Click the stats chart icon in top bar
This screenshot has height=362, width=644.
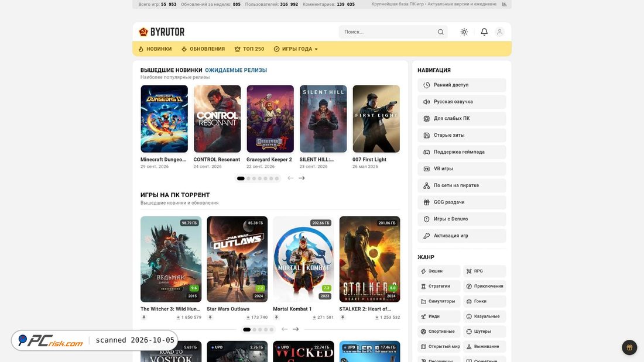point(504,4)
